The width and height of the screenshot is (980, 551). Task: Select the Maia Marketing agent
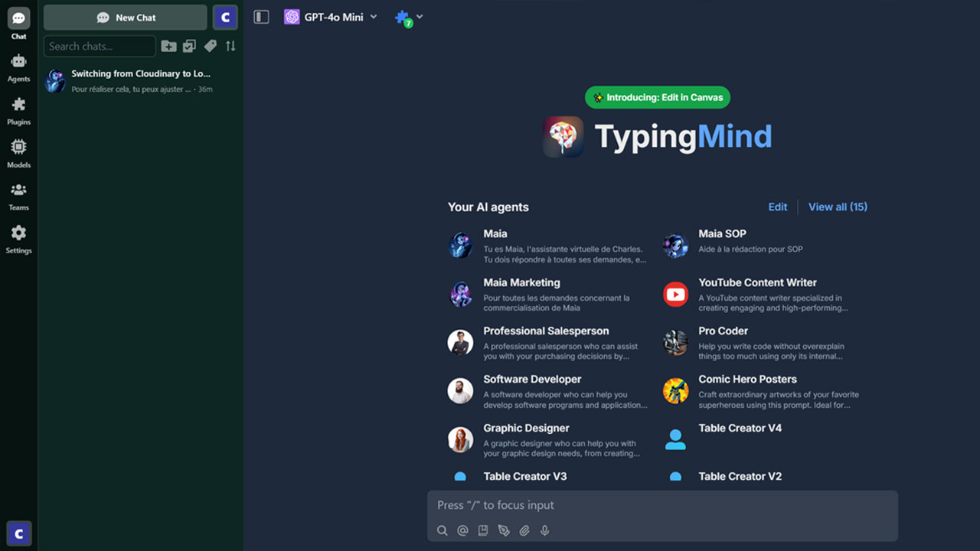click(547, 295)
